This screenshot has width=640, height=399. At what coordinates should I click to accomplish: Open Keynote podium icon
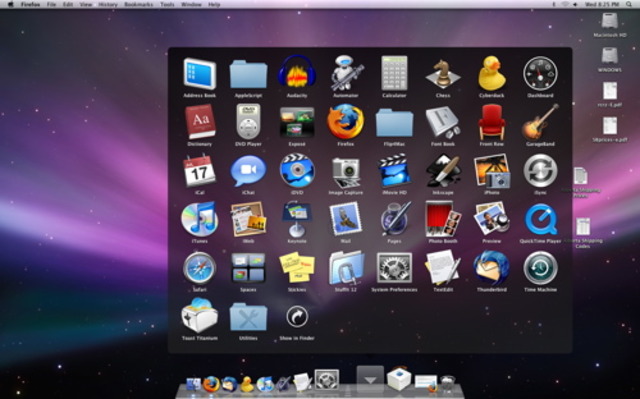click(x=297, y=219)
